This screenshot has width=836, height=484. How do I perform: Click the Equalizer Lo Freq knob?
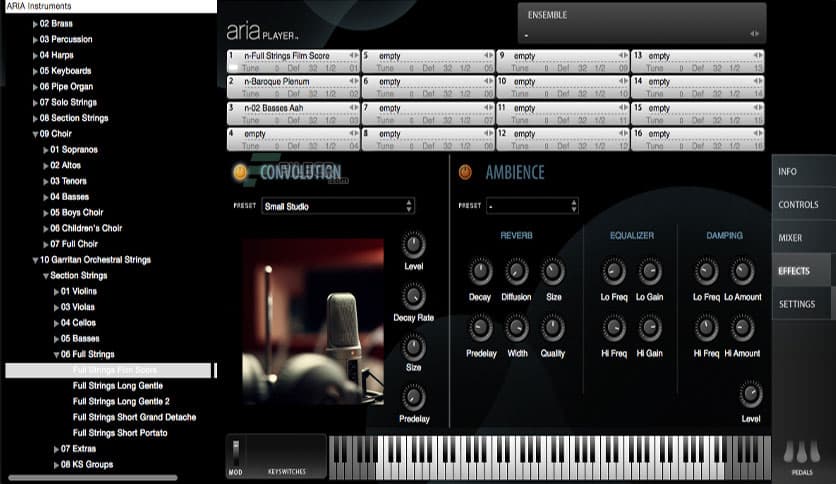click(614, 271)
